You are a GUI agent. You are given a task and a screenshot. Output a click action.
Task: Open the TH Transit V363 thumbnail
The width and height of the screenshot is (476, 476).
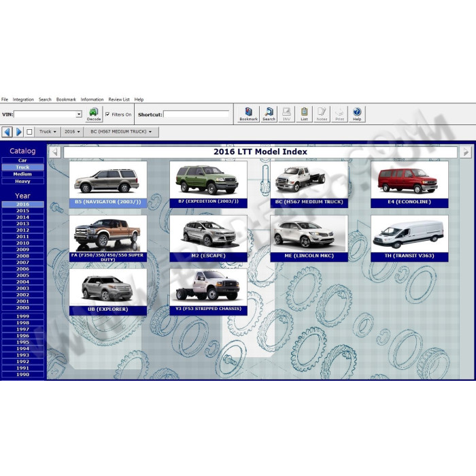tap(409, 239)
